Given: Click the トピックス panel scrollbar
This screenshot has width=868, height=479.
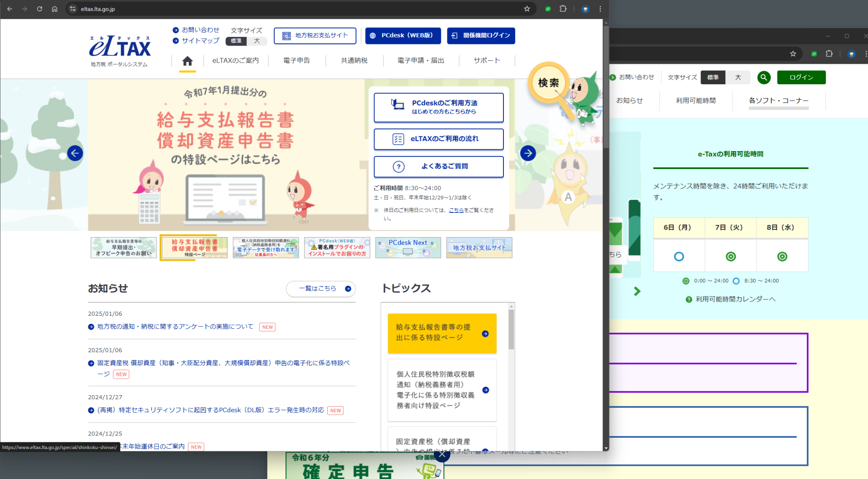Looking at the screenshot, I should pos(511,330).
